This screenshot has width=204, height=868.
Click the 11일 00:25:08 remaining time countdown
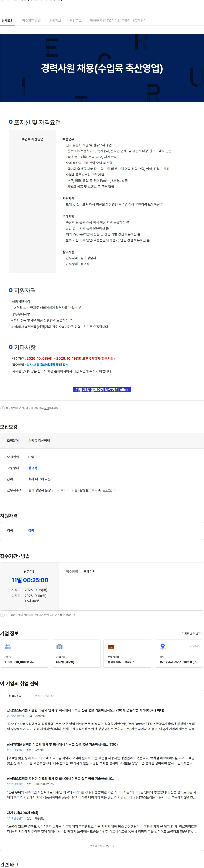pos(30,580)
